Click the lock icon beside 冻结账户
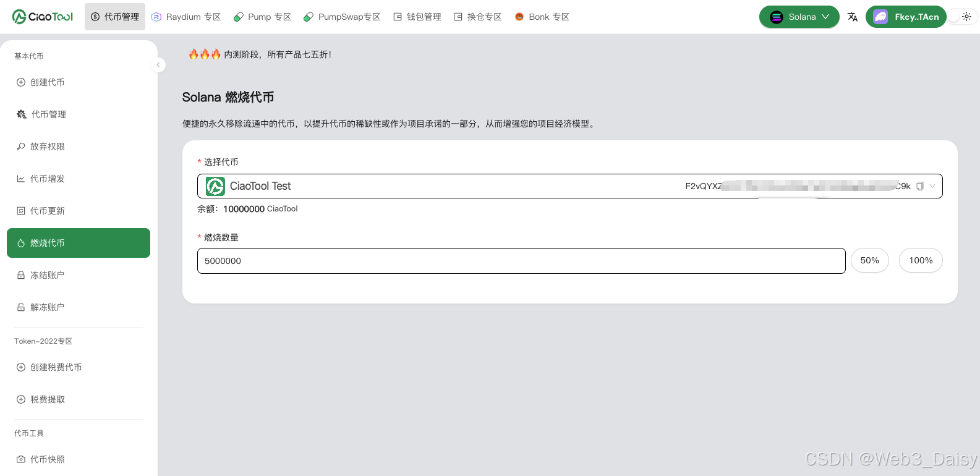 (21, 275)
